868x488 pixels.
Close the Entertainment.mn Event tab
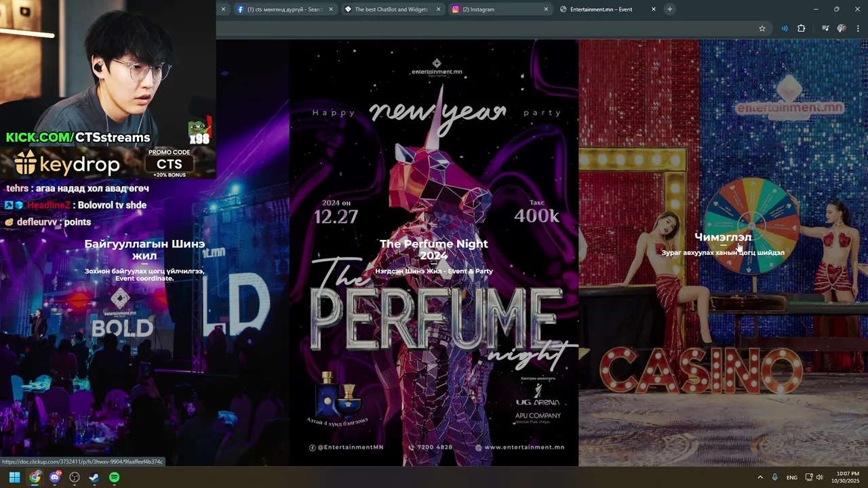pos(654,9)
